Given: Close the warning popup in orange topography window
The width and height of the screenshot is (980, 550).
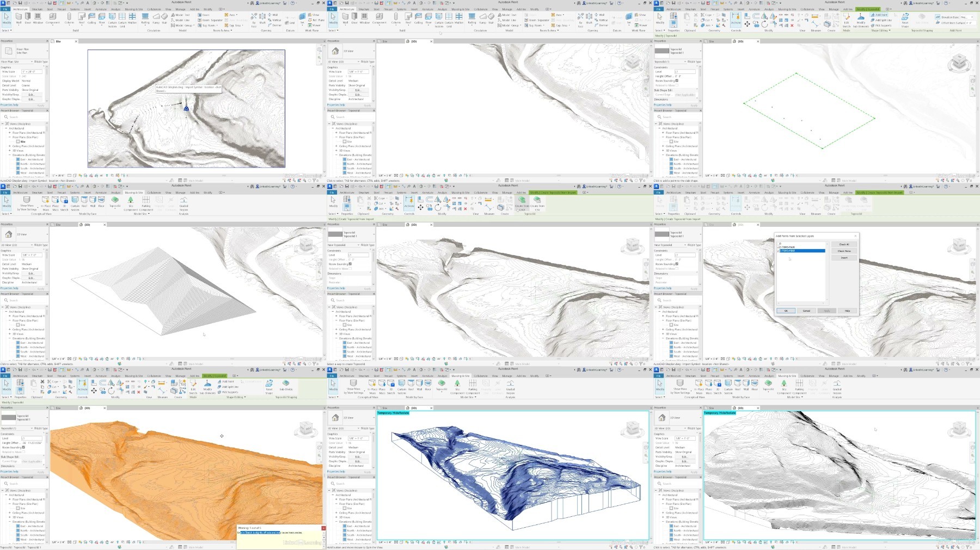Looking at the screenshot, I should (323, 528).
